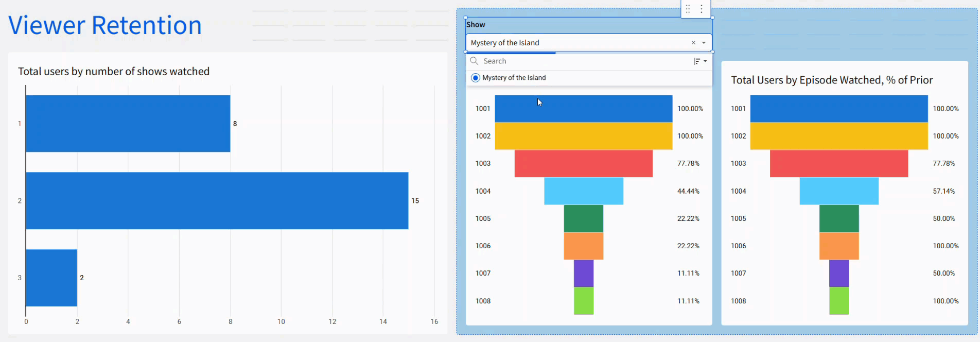Image resolution: width=980 pixels, height=342 pixels.
Task: Click the red 1003 segment in left funnel
Action: (583, 164)
